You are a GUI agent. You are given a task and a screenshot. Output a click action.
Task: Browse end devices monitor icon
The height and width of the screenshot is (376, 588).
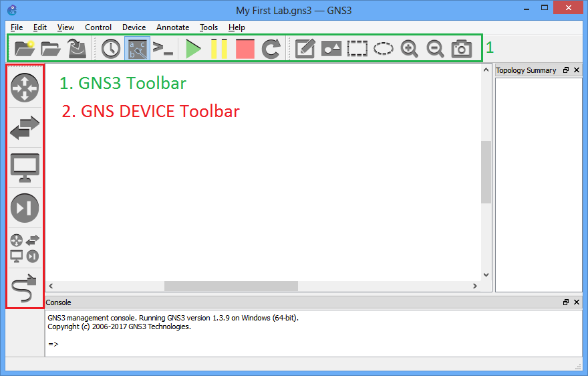coord(25,168)
